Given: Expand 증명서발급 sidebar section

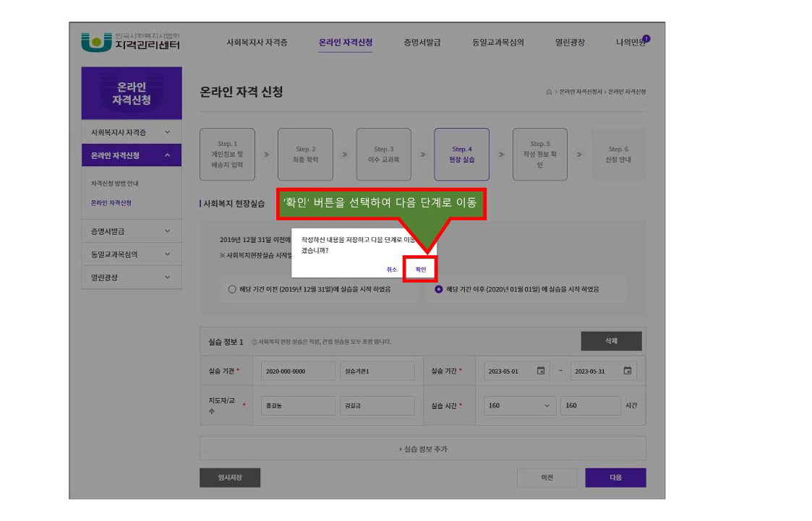Looking at the screenshot, I should [x=132, y=231].
